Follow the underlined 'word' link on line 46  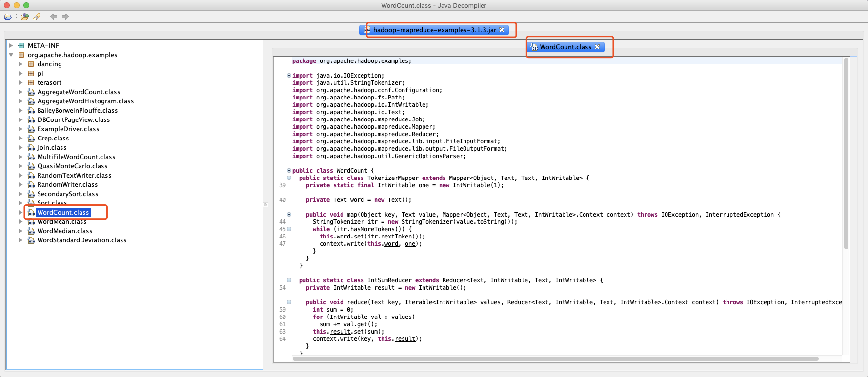[343, 237]
